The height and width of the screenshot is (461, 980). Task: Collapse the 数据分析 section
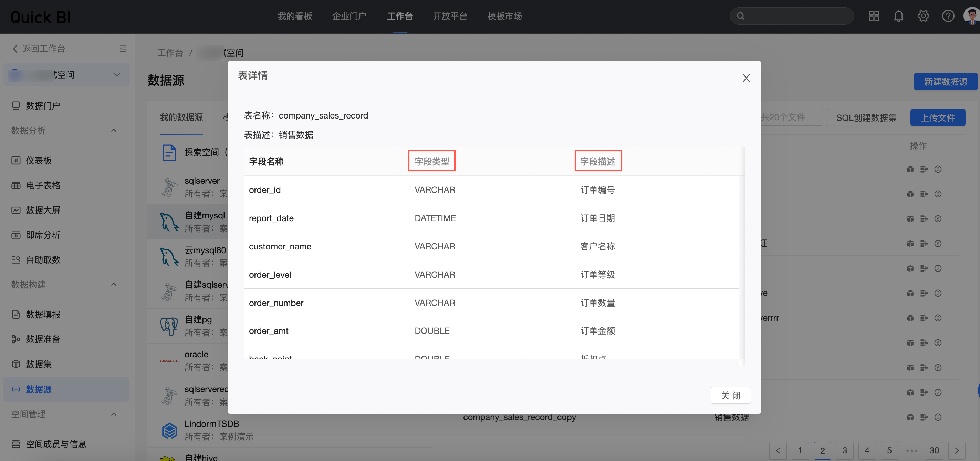pyautogui.click(x=113, y=131)
